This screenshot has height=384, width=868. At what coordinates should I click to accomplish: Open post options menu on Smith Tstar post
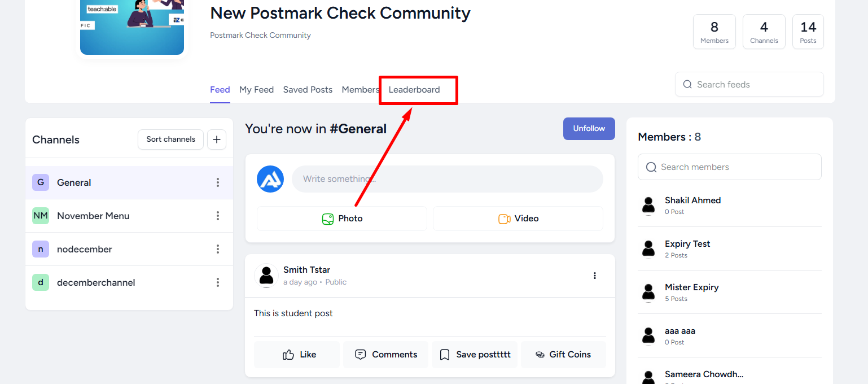594,276
